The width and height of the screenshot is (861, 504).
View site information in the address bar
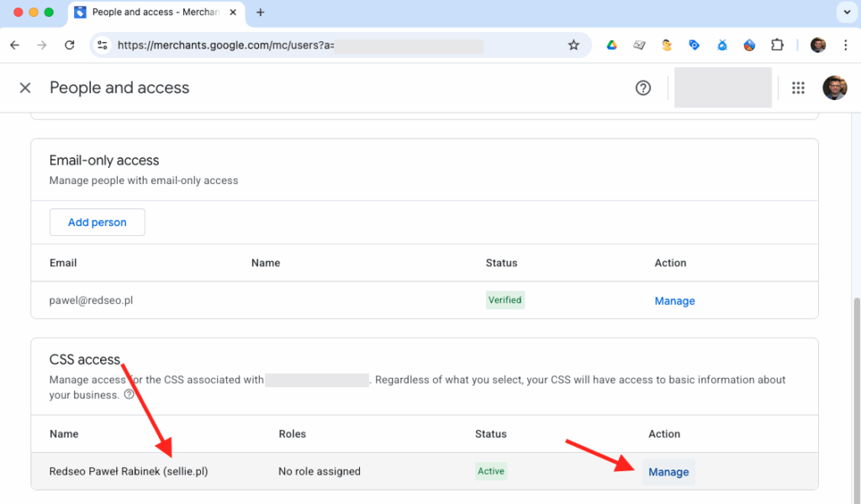(x=102, y=45)
